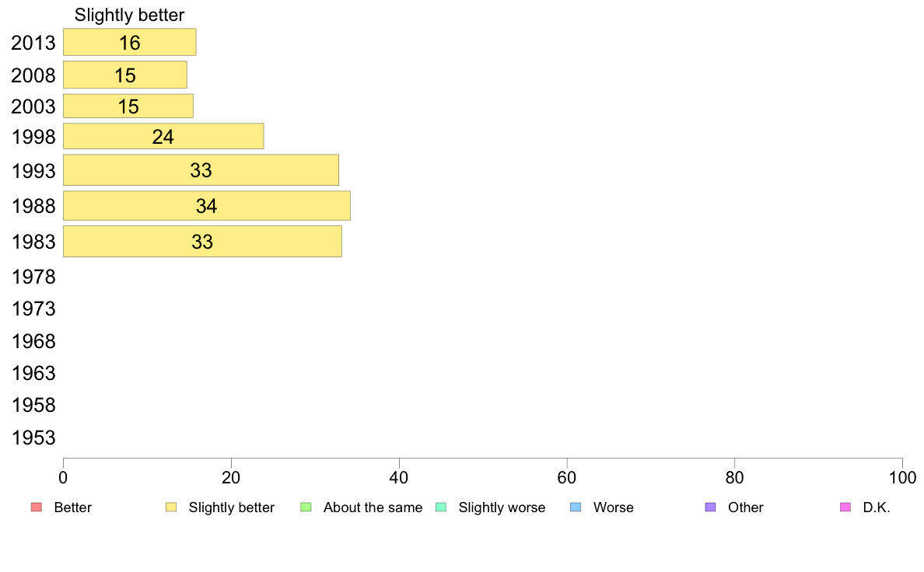Click the purple Other legend swatch
The width and height of the screenshot is (924, 572).
(x=711, y=507)
